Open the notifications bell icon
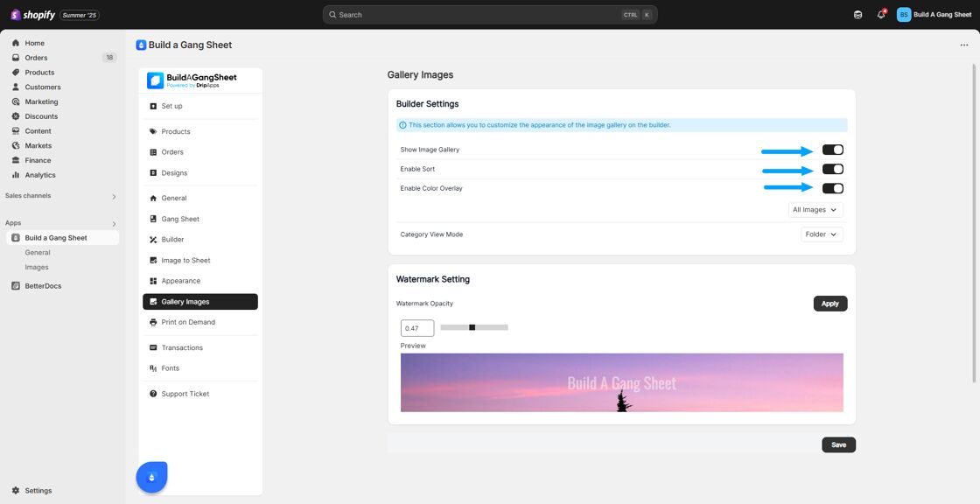Image resolution: width=980 pixels, height=504 pixels. click(x=881, y=14)
